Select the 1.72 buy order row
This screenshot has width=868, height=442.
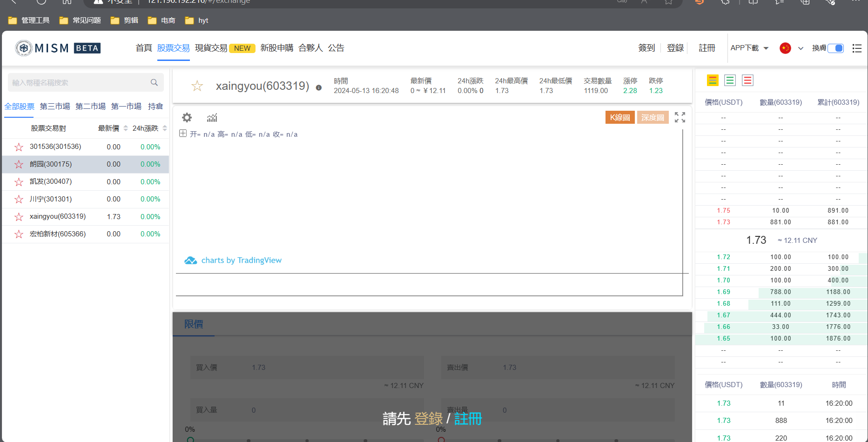tap(781, 257)
